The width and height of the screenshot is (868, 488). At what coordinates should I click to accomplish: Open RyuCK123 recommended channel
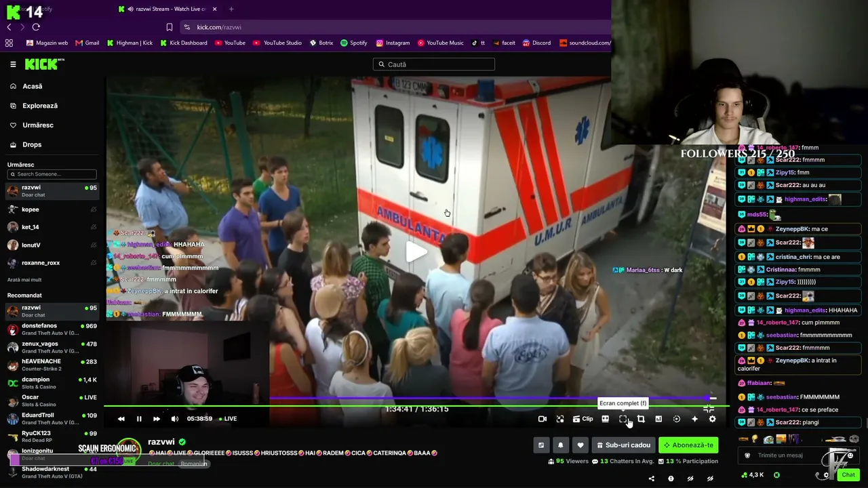click(x=52, y=436)
